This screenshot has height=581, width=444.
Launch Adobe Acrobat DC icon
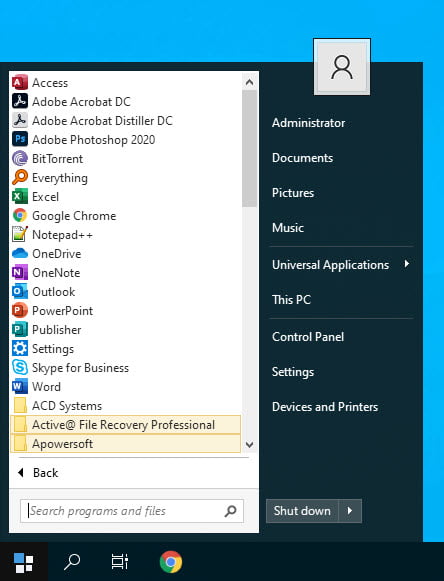pos(20,102)
